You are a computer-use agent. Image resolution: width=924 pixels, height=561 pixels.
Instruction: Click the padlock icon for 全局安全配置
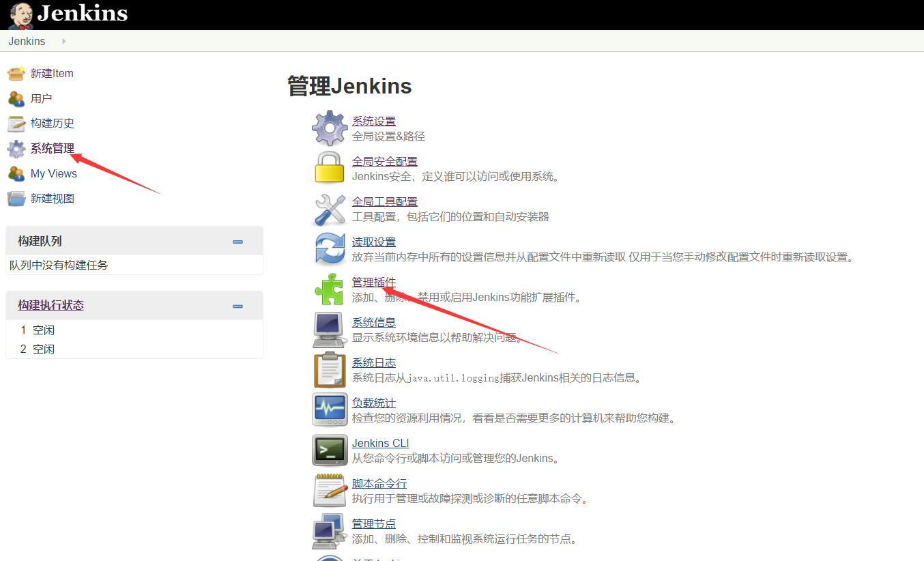tap(330, 168)
